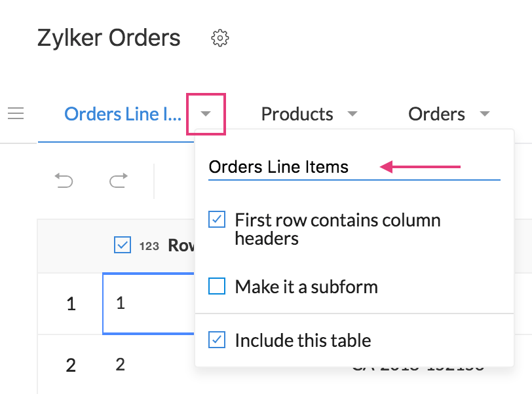Image resolution: width=532 pixels, height=394 pixels.
Task: Open the settings gear beside Zylker Orders
Action: (220, 38)
